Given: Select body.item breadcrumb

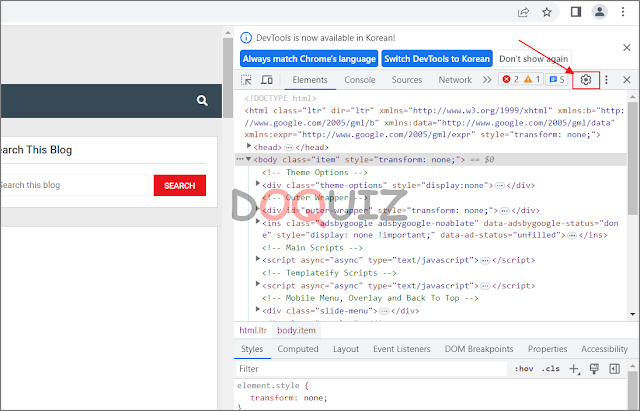Looking at the screenshot, I should (296, 331).
